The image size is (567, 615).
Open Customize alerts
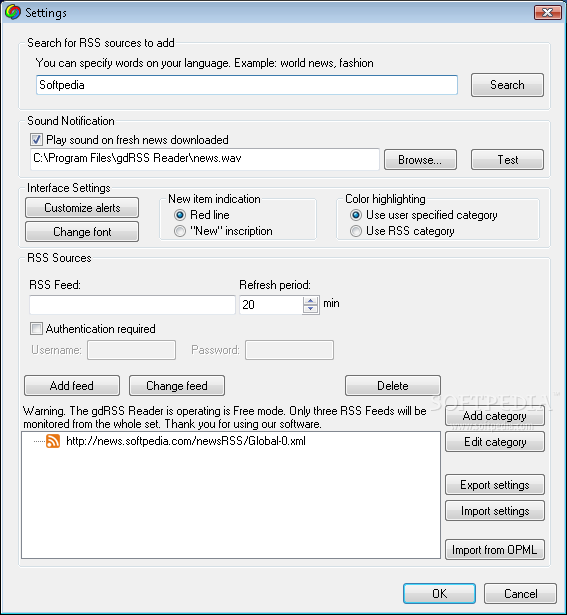[82, 207]
